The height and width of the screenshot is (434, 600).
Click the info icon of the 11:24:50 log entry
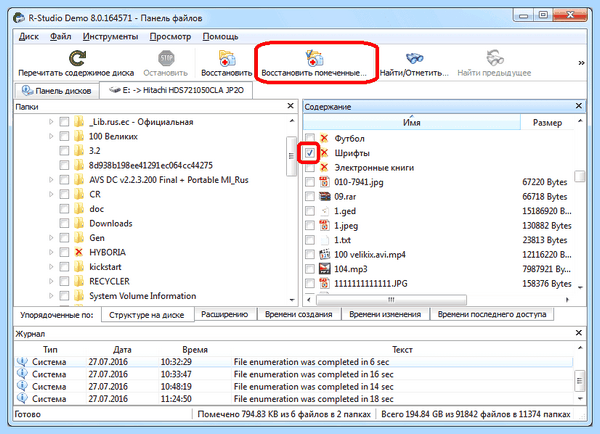[23, 398]
